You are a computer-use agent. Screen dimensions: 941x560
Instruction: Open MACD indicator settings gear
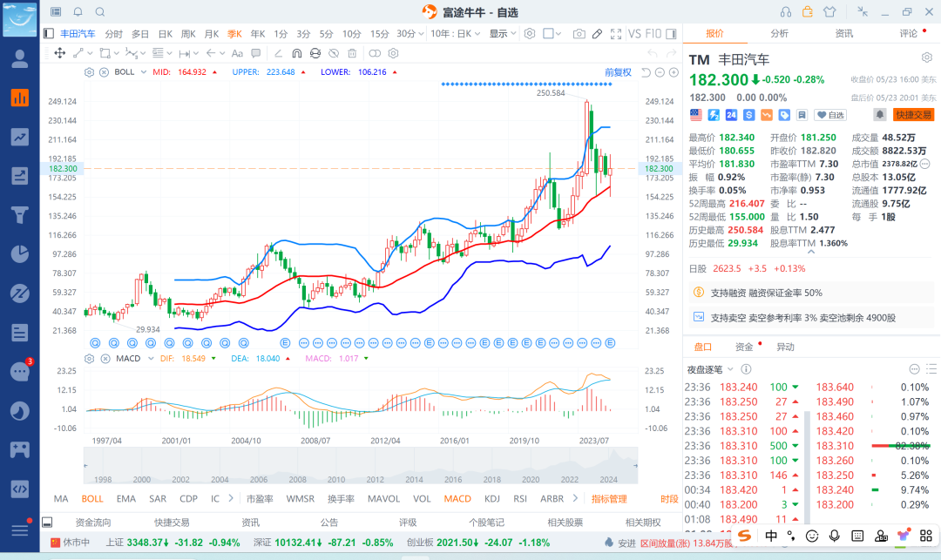(x=90, y=359)
